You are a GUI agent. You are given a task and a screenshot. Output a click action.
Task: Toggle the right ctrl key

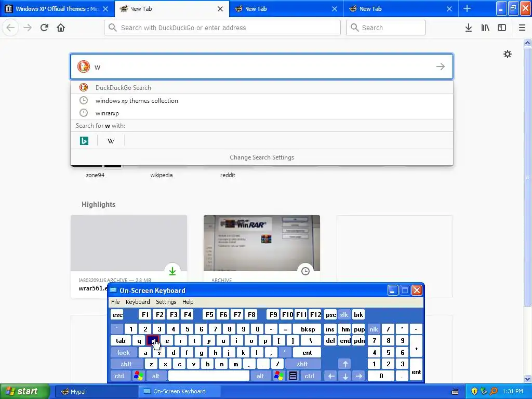pos(310,376)
